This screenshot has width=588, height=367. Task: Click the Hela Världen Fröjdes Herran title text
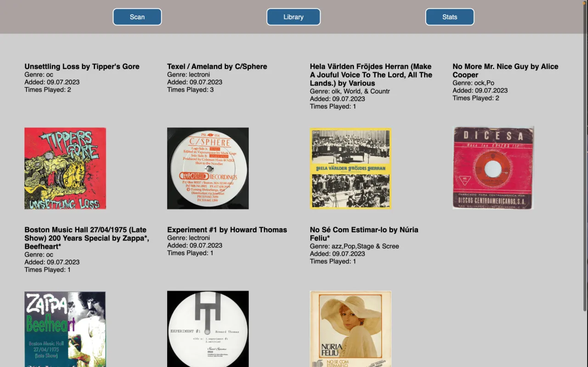371,75
